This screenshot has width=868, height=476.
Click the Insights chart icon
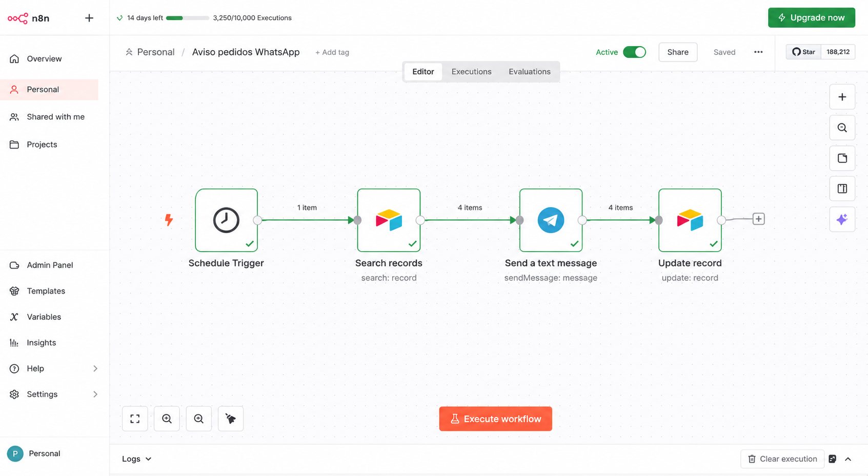14,343
